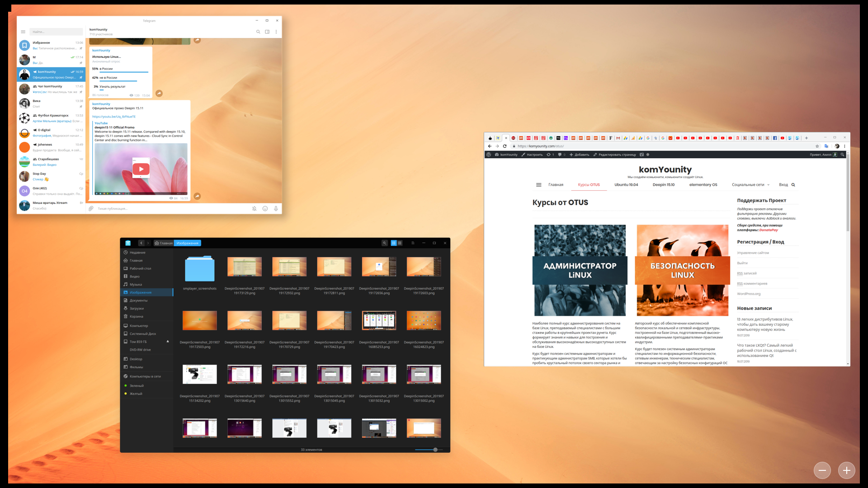Open Chrome three-dot menu

[x=844, y=146]
